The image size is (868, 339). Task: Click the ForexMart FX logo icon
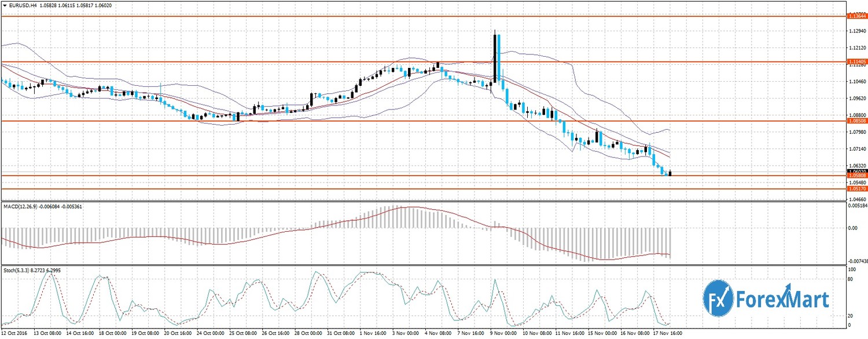pyautogui.click(x=718, y=298)
